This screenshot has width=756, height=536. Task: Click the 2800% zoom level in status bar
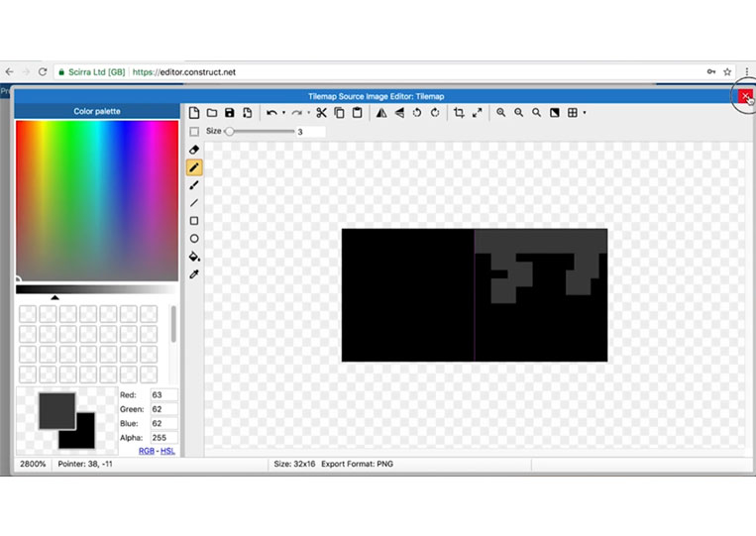33,464
